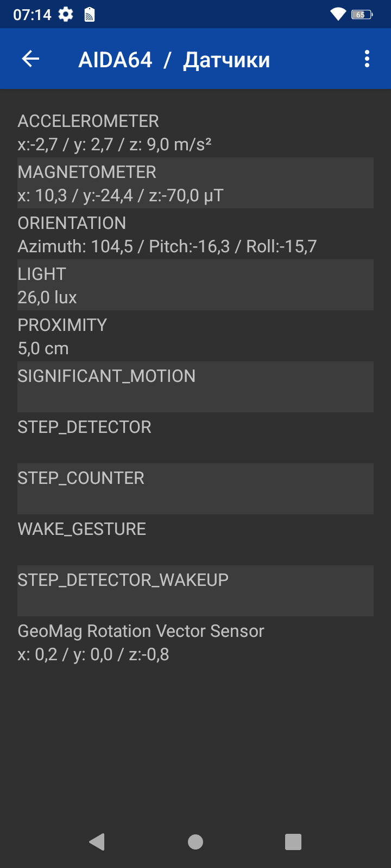This screenshot has height=868, width=391.
Task: Select GeoMag Rotation Vector Sensor entry
Action: pyautogui.click(x=195, y=642)
